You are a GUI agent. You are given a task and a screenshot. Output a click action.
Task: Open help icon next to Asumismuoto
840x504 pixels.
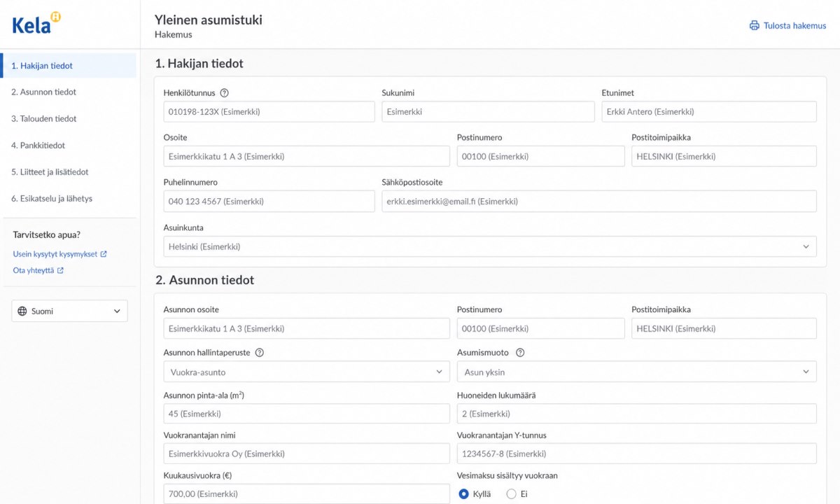[x=519, y=353]
